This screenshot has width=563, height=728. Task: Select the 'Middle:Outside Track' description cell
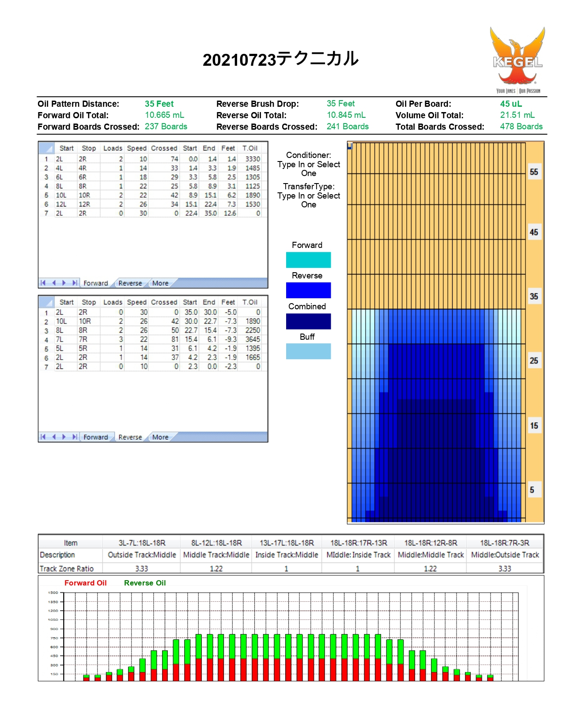coord(505,555)
